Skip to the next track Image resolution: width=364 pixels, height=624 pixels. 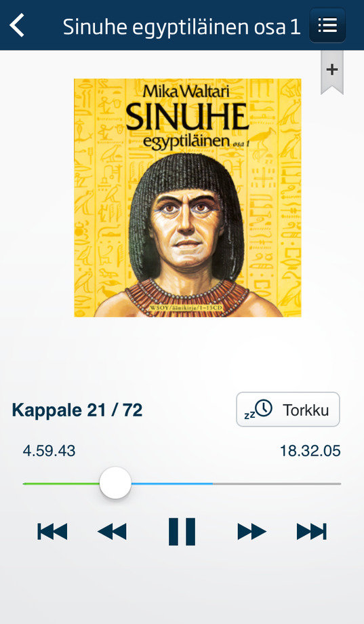312,531
